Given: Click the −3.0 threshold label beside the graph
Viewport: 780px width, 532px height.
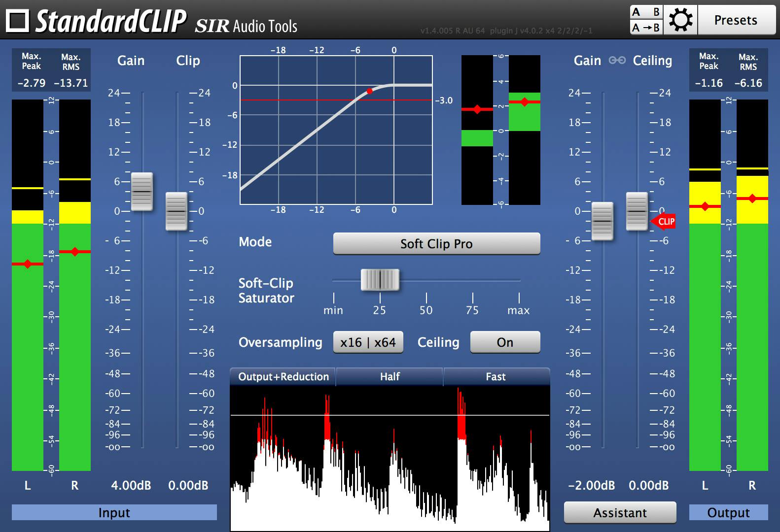Looking at the screenshot, I should (444, 100).
